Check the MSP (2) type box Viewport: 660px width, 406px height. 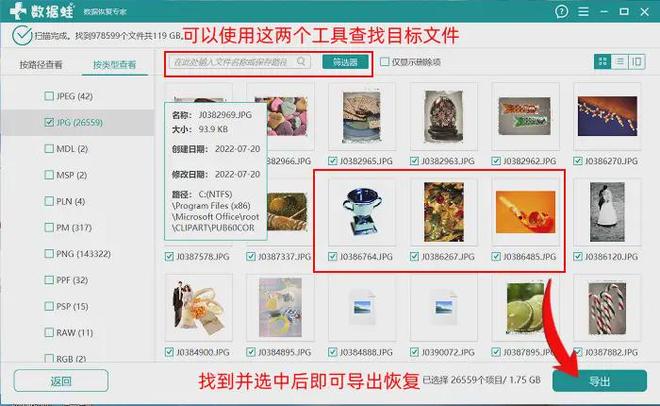(x=49, y=175)
